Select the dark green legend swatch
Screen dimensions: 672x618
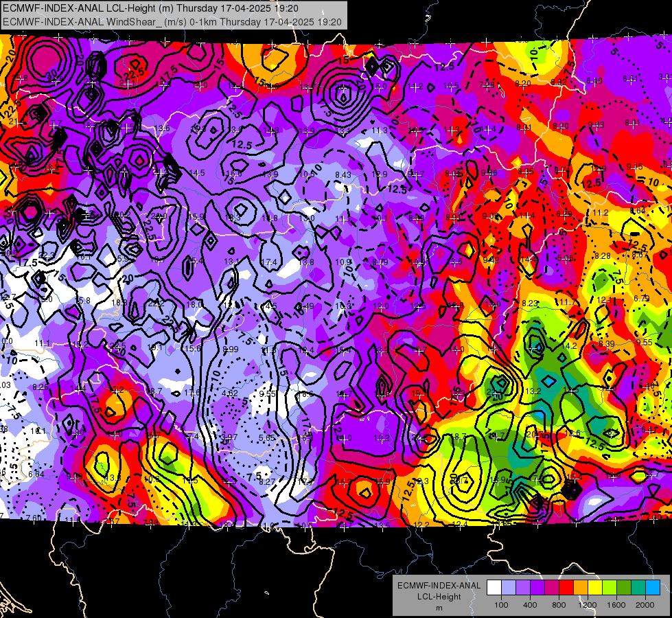click(x=624, y=588)
